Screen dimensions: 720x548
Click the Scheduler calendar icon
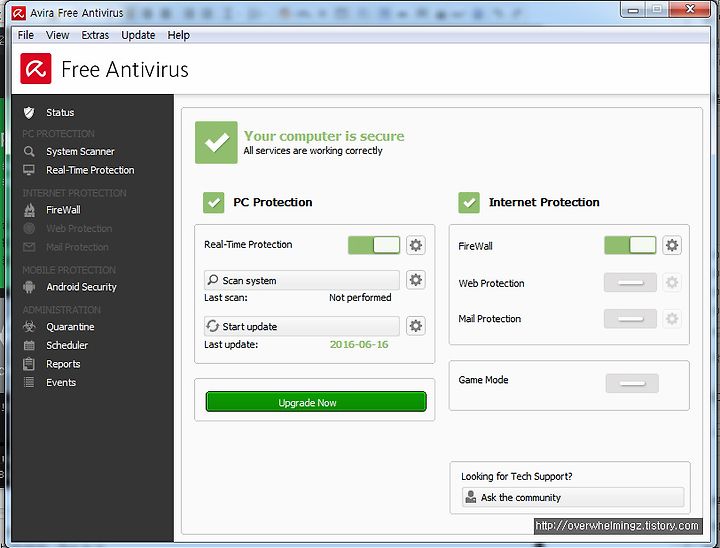click(x=29, y=345)
